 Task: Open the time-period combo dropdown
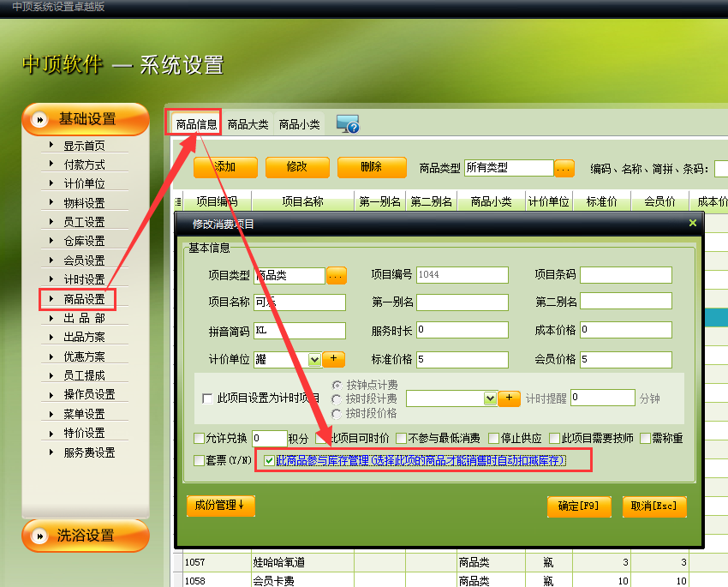point(490,398)
